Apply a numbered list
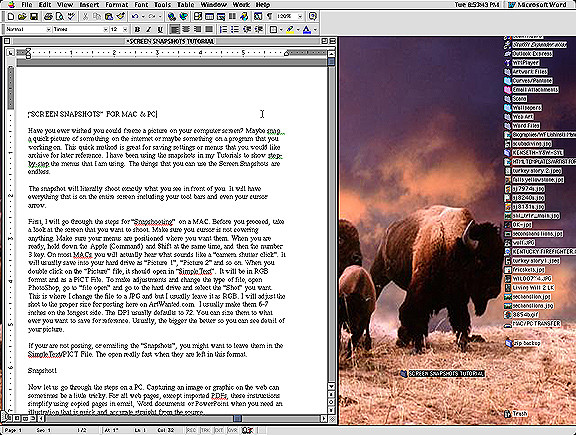Image resolution: width=576 pixels, height=435 pixels. [223, 29]
